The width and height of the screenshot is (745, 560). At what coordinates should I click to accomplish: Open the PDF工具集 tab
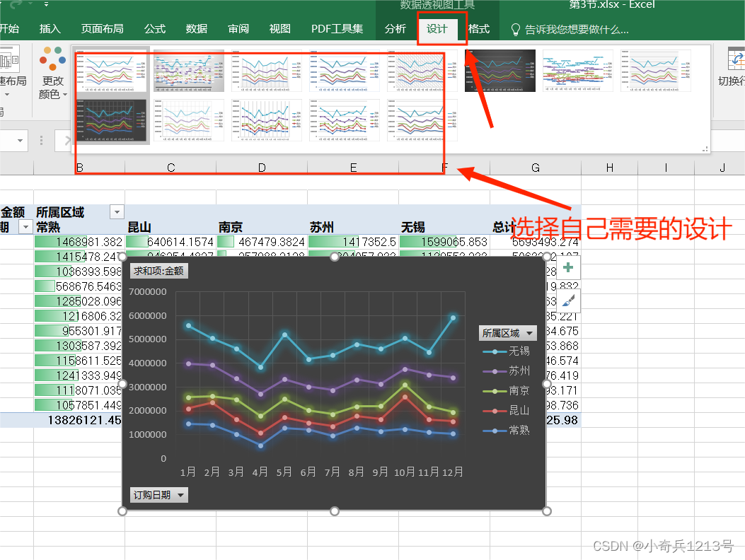tap(337, 29)
